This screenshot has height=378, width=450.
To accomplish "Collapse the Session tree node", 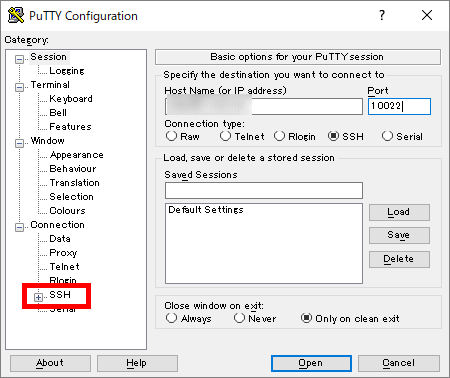I will coord(19,59).
